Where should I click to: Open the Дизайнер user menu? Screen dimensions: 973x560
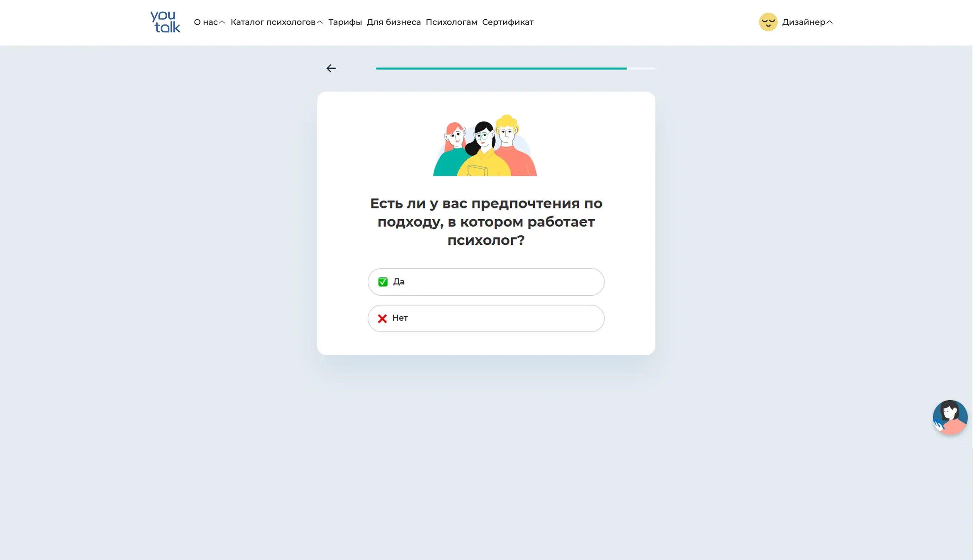pos(803,22)
